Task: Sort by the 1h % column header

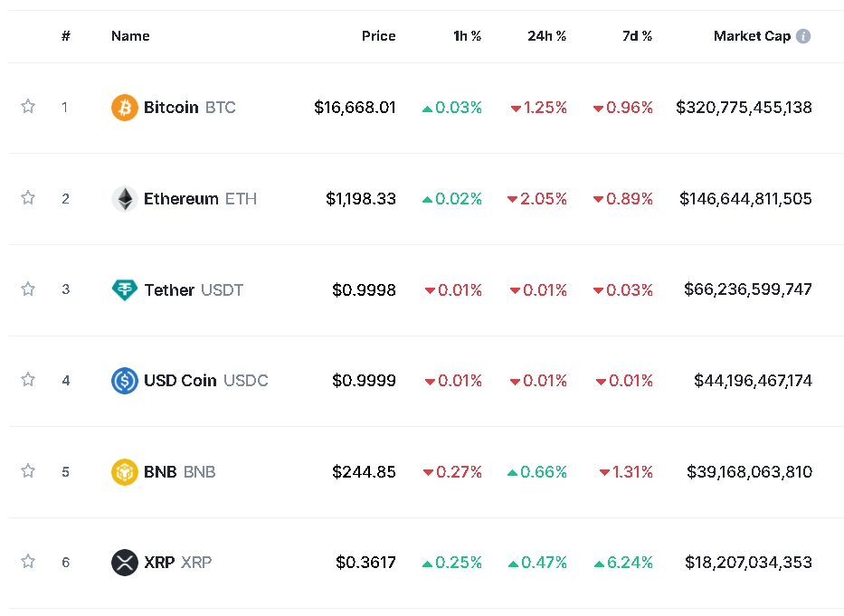Action: click(x=467, y=36)
